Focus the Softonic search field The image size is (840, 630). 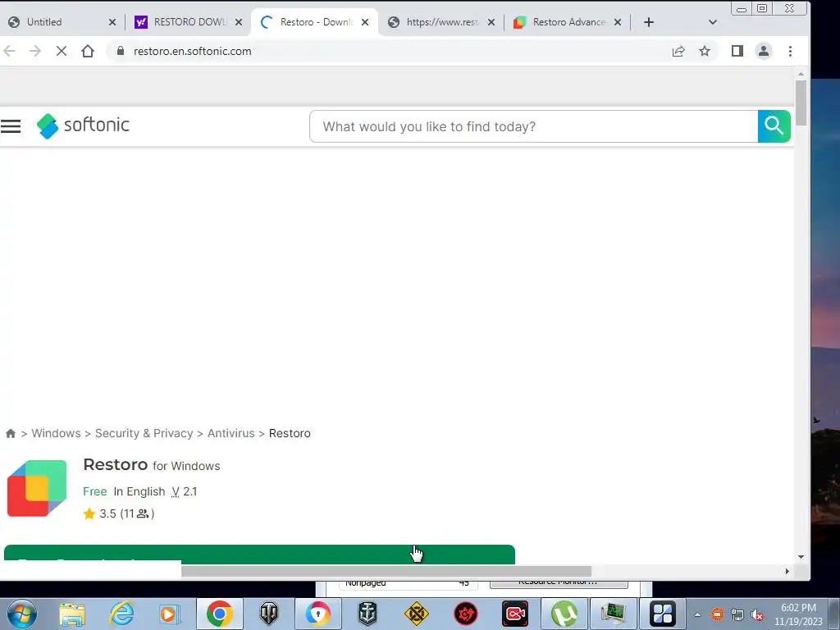tap(533, 126)
